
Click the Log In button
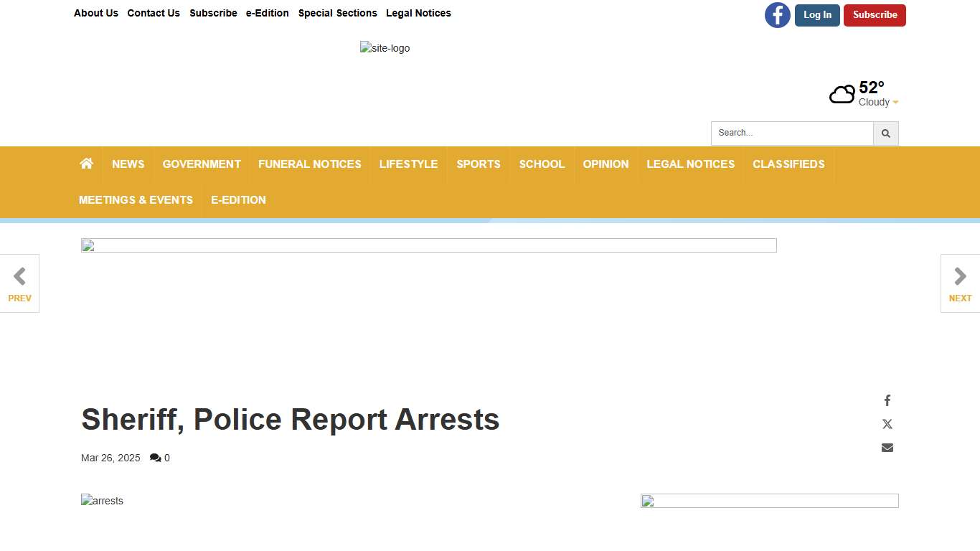[817, 15]
